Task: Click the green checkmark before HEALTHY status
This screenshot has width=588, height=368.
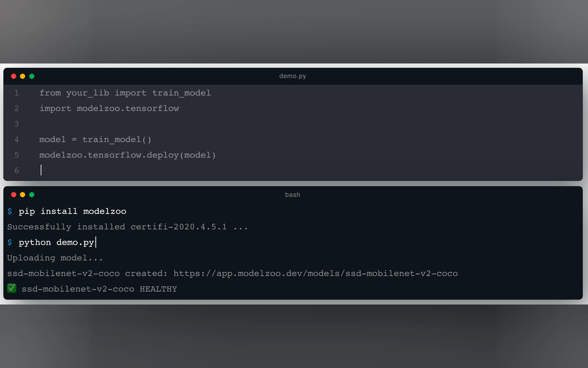Action: [12, 288]
